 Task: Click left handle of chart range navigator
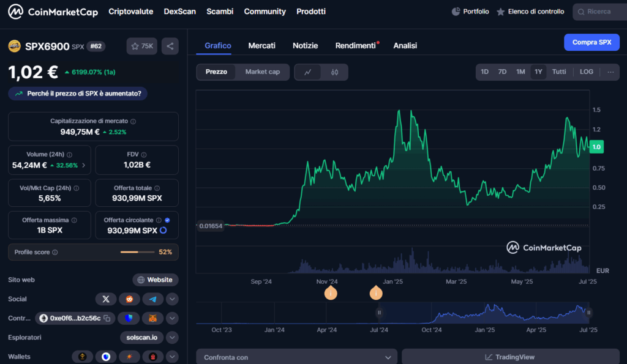(379, 313)
